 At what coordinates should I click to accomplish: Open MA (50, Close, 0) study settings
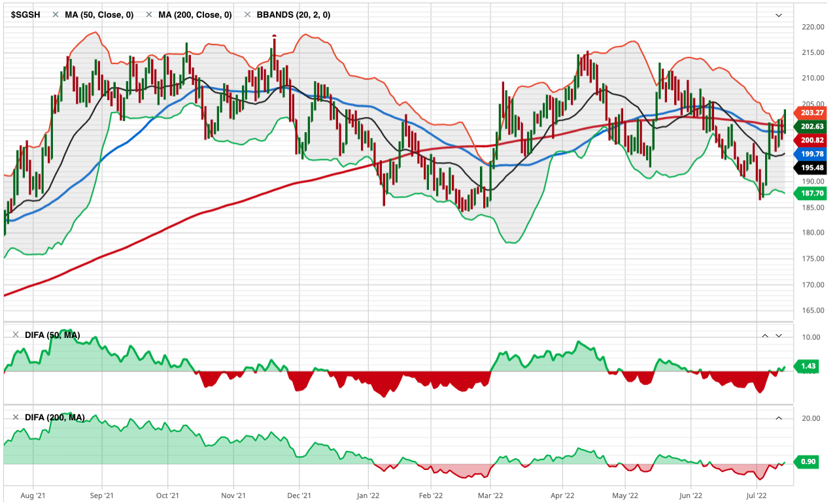(x=99, y=14)
